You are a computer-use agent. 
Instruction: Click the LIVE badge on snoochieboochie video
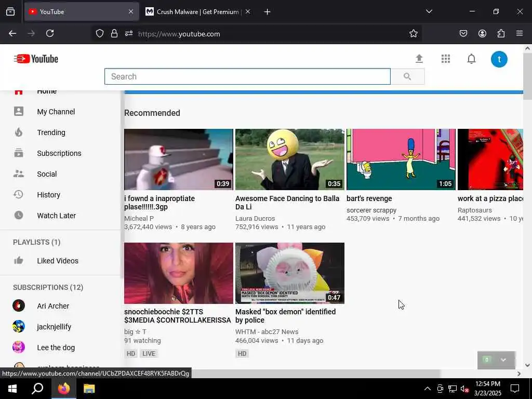[x=149, y=353]
